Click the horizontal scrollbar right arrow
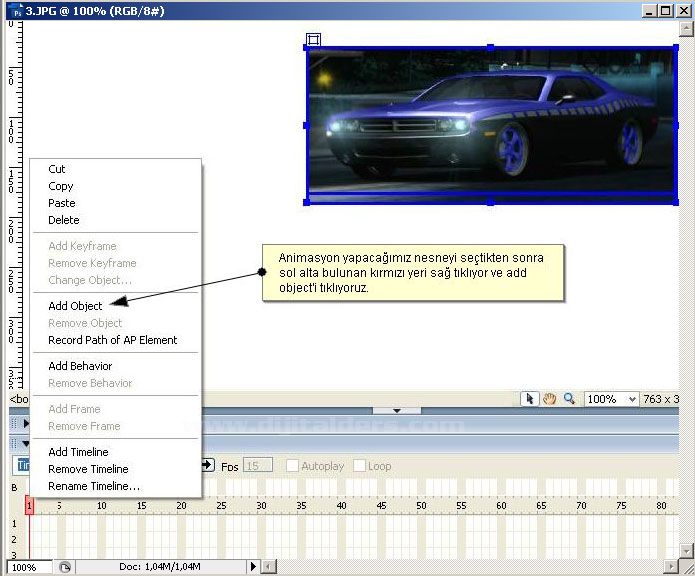 tap(672, 567)
